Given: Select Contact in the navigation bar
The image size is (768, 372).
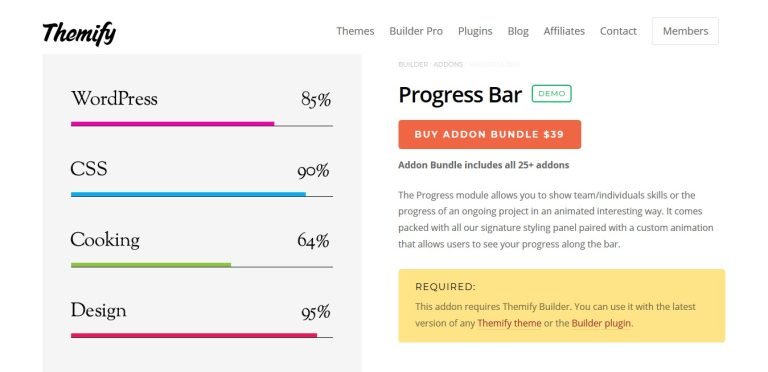Looking at the screenshot, I should click(x=618, y=31).
